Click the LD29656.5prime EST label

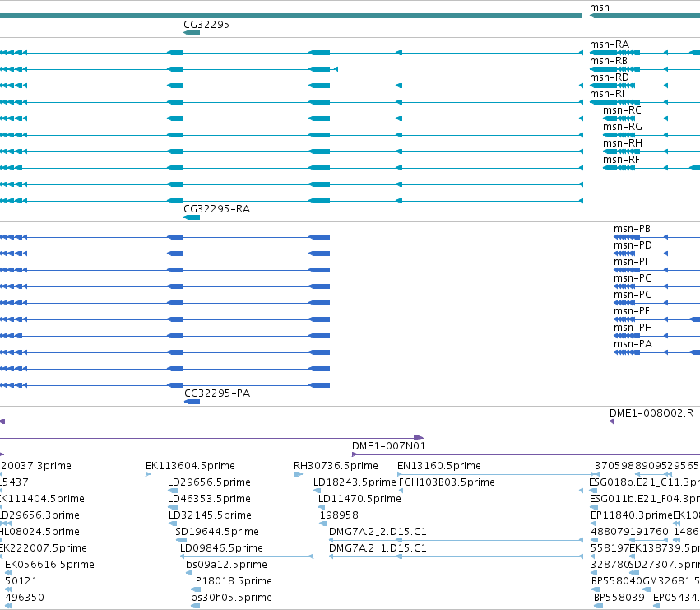tap(209, 482)
